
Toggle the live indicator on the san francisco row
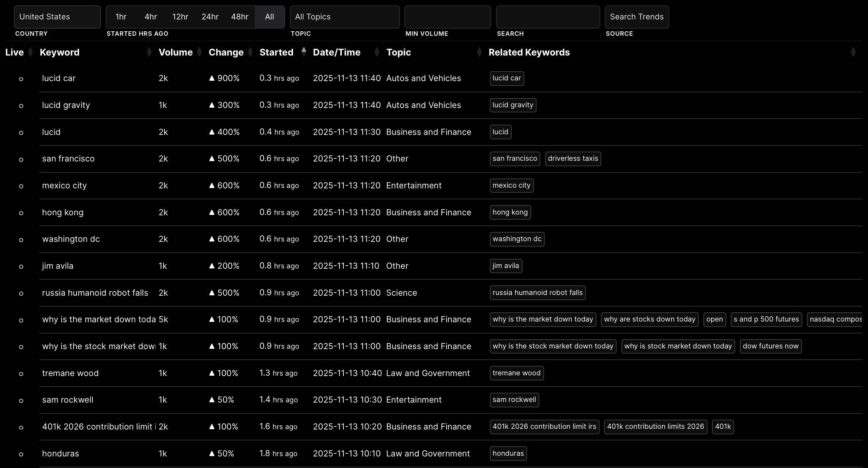[x=21, y=159]
